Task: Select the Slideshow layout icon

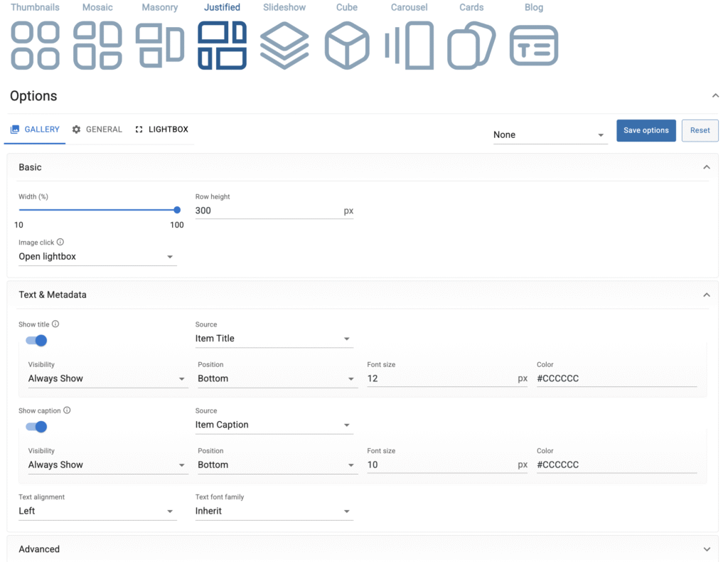Action: coord(284,46)
